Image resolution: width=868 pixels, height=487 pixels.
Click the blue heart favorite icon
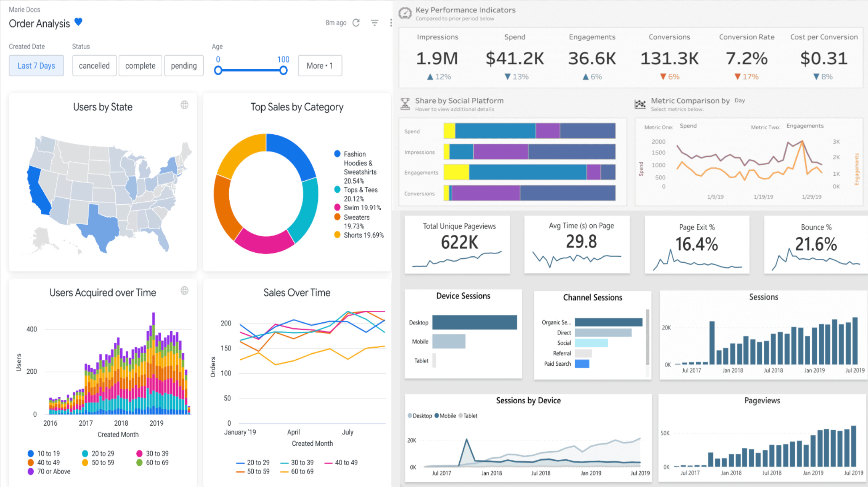[x=79, y=22]
